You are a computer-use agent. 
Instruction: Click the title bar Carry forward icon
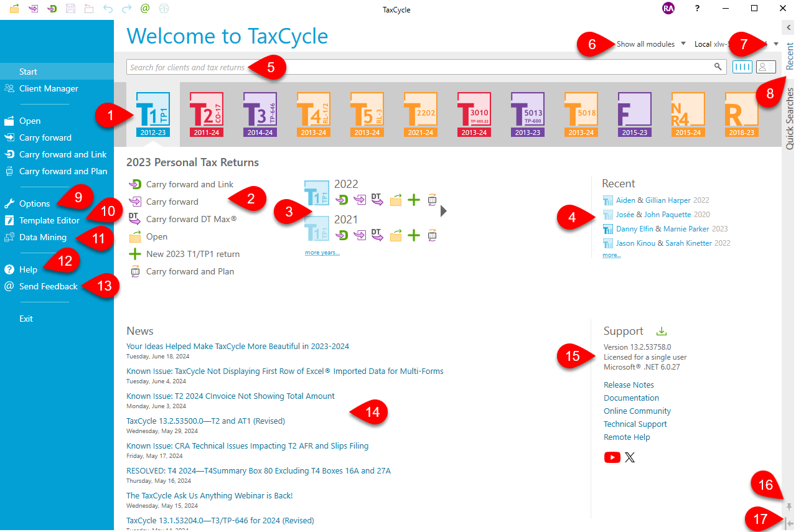(33, 9)
